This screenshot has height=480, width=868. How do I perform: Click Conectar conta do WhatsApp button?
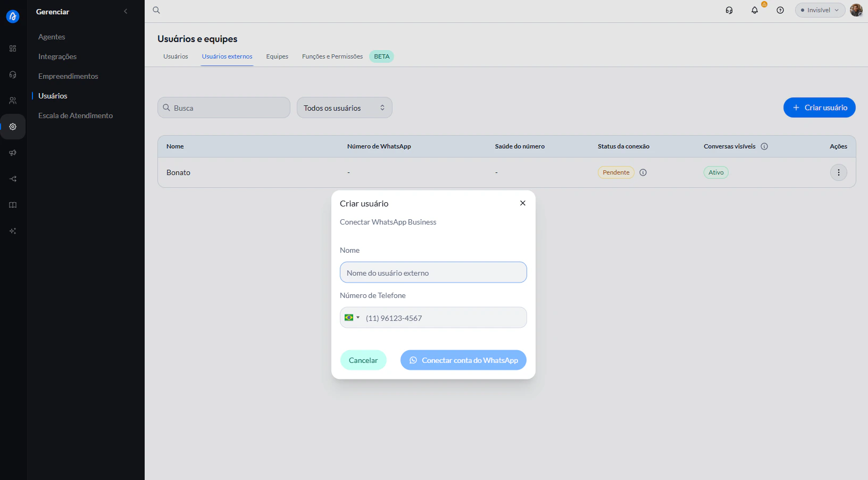pos(463,360)
